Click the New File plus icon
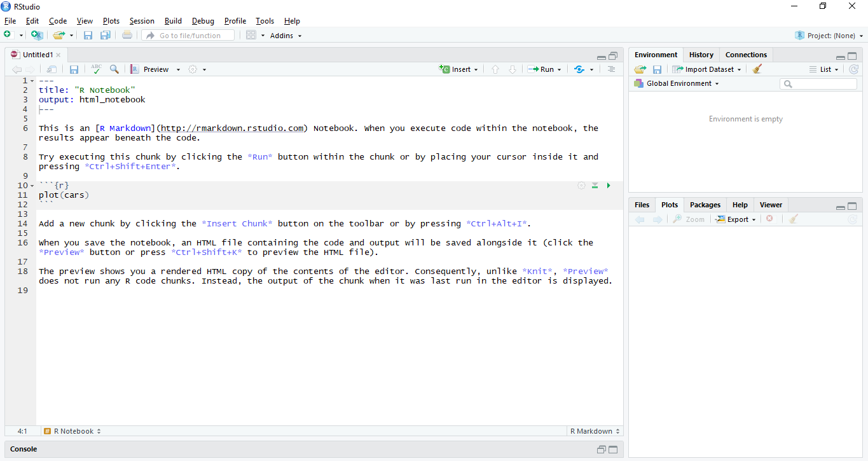 (8, 35)
